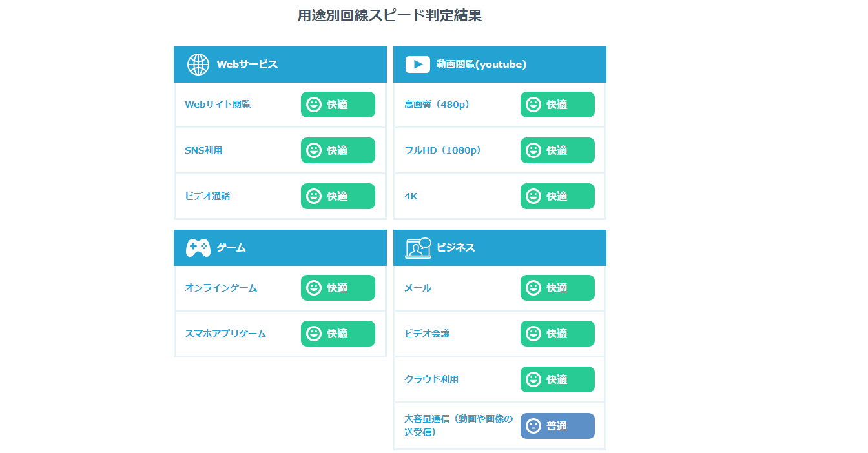Click the 快適 badge for スマホアプリゲーム

[338, 334]
